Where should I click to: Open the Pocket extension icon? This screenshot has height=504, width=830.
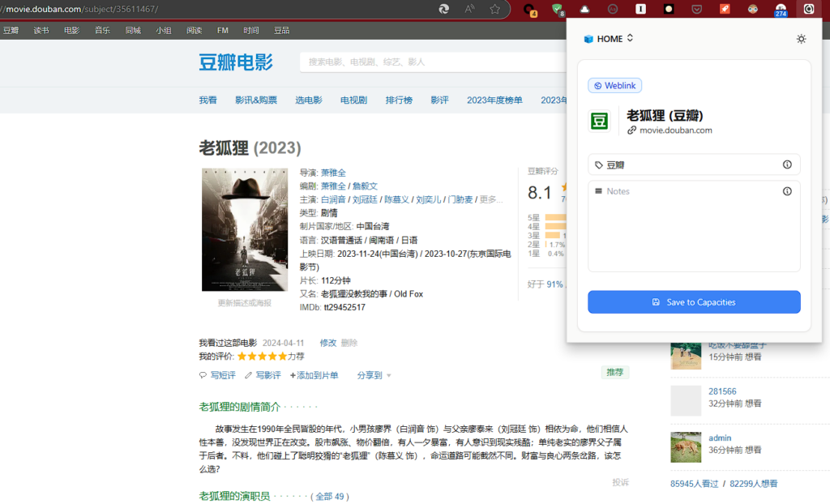pyautogui.click(x=696, y=10)
